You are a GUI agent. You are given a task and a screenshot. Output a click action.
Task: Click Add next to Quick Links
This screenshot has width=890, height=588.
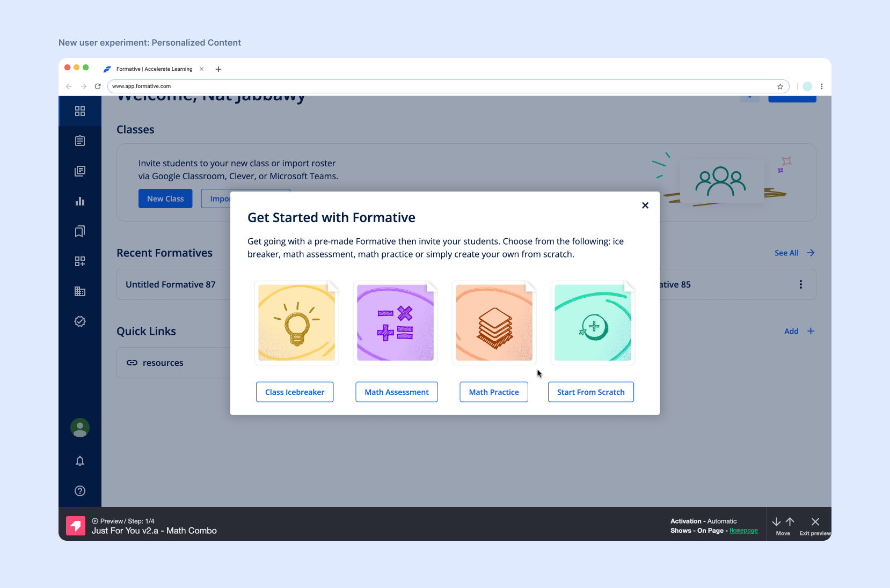[799, 331]
